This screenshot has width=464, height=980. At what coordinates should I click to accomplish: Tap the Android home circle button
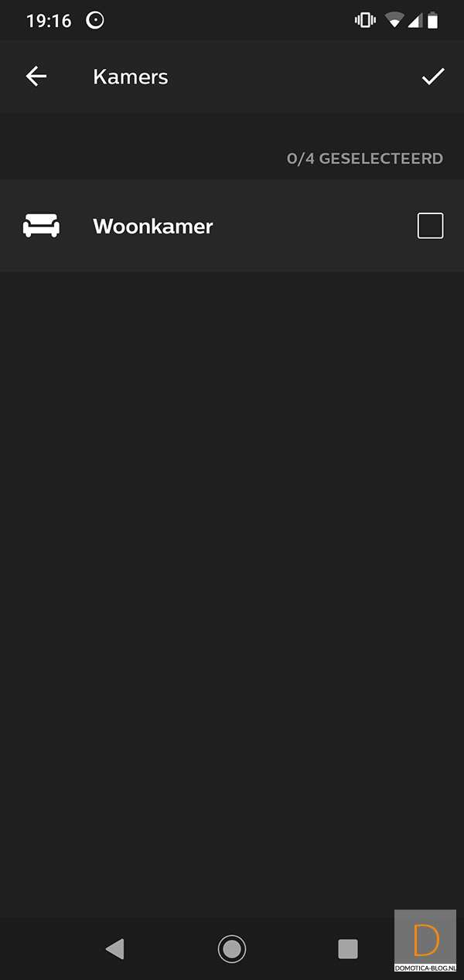pyautogui.click(x=232, y=948)
